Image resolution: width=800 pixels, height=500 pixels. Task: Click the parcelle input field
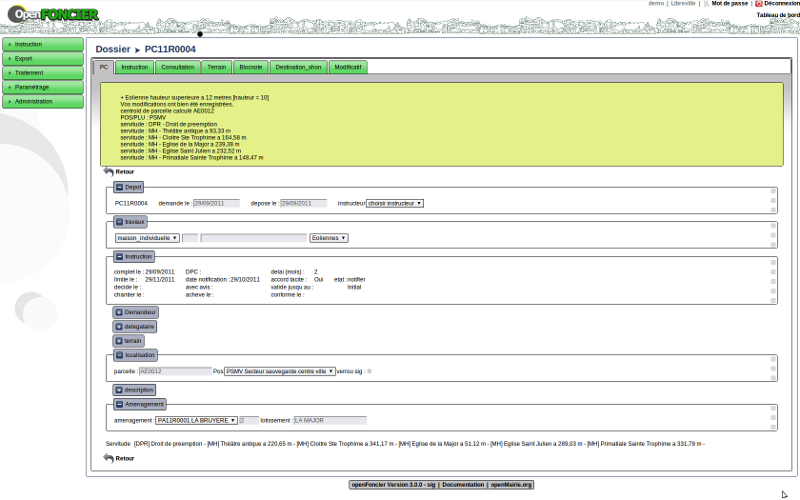click(x=163, y=371)
